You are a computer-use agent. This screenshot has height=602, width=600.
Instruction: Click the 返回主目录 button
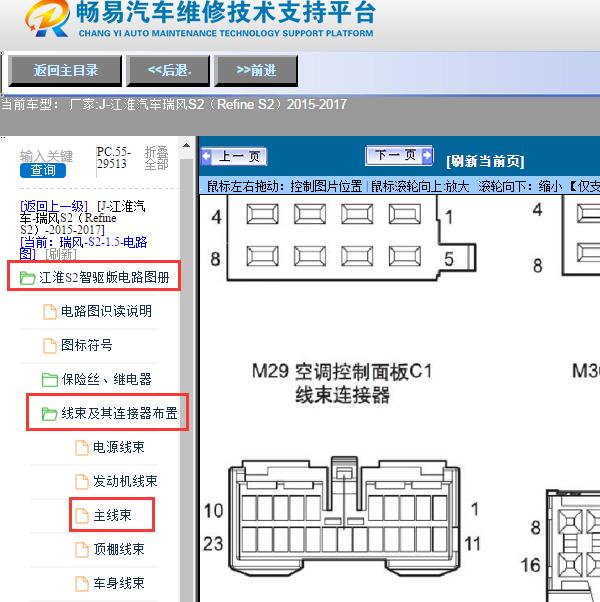pyautogui.click(x=65, y=71)
